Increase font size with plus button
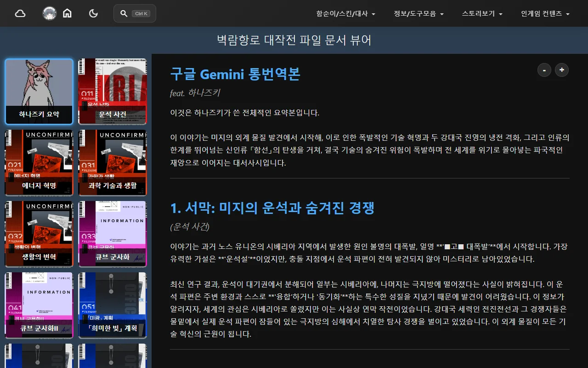Image resolution: width=588 pixels, height=368 pixels. click(x=562, y=70)
